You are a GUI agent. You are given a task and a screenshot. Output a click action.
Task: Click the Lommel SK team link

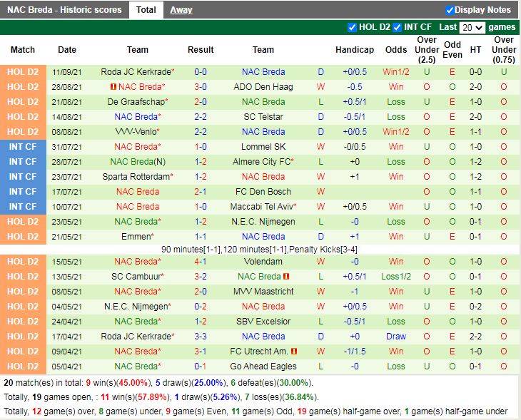click(x=263, y=147)
